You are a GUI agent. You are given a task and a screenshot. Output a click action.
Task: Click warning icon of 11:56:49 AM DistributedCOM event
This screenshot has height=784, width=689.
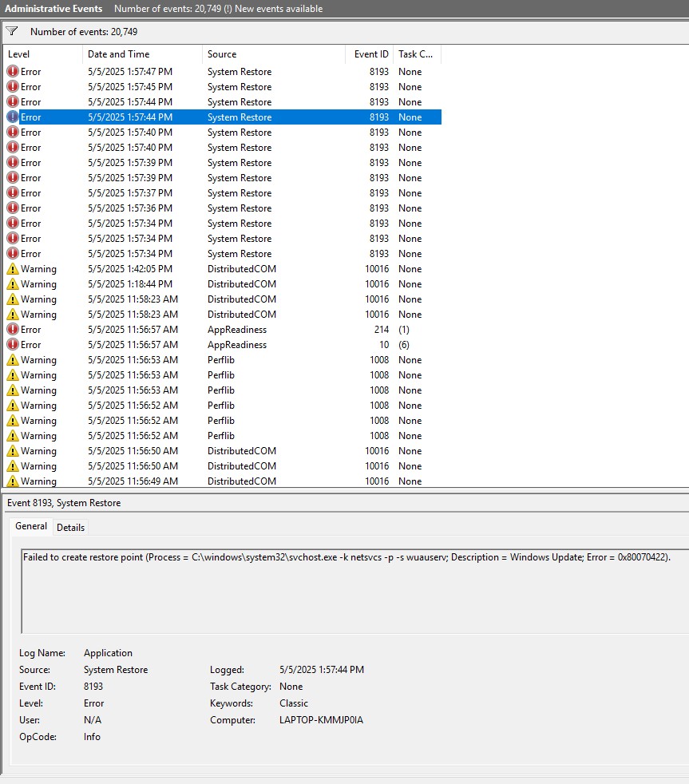[13, 481]
